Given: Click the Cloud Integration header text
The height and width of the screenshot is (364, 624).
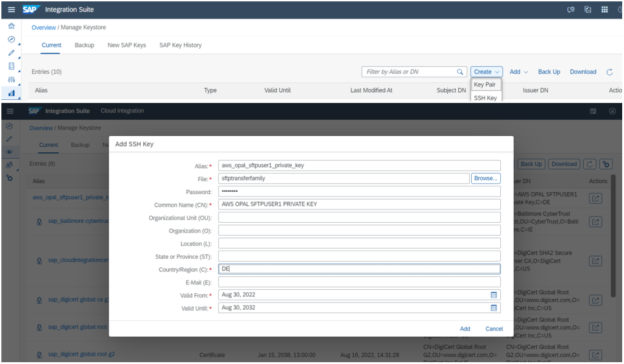Looking at the screenshot, I should point(122,111).
